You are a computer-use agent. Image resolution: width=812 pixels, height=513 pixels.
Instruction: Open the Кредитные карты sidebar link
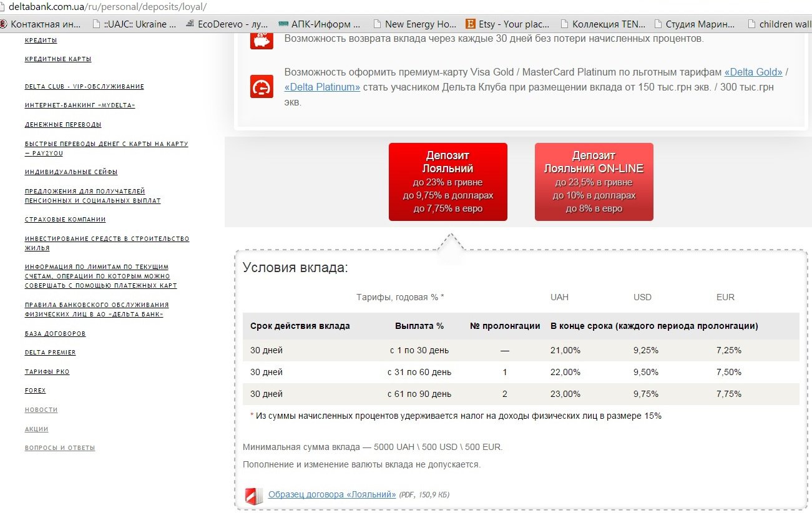[58, 59]
